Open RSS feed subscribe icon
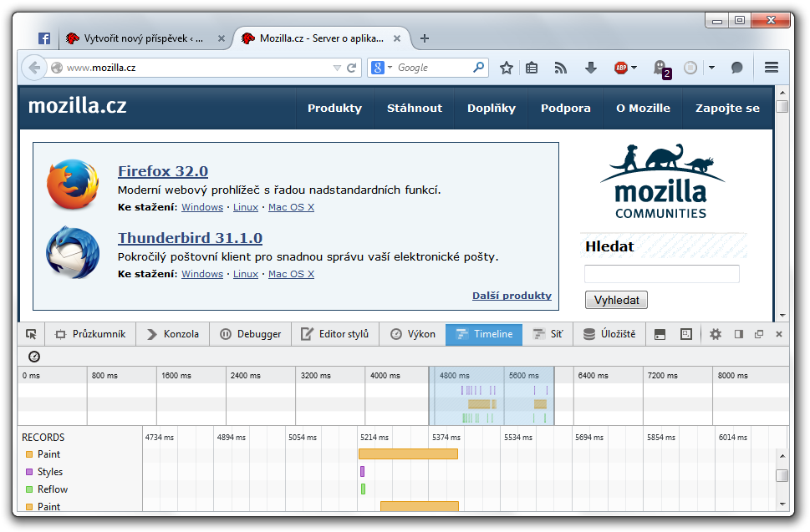 click(561, 68)
